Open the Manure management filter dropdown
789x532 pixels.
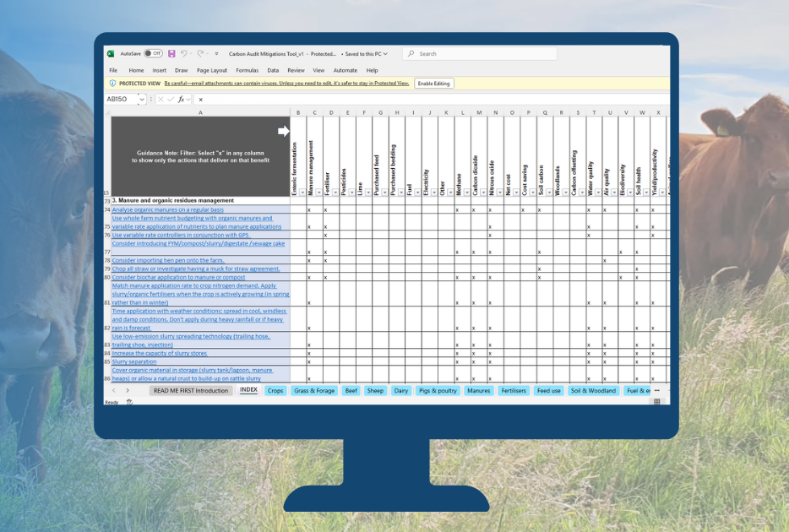318,193
